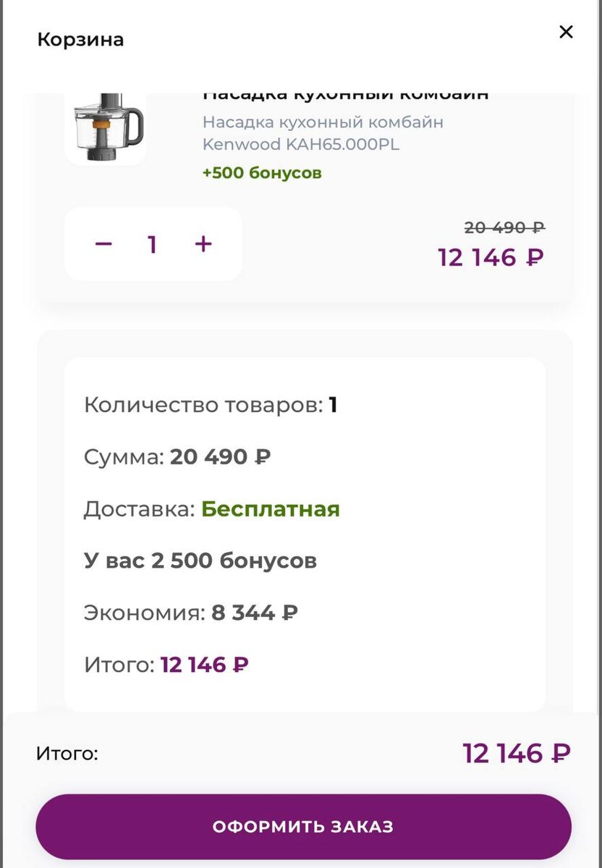Select the crossed-out old price 20 490 ₽

pos(504,227)
